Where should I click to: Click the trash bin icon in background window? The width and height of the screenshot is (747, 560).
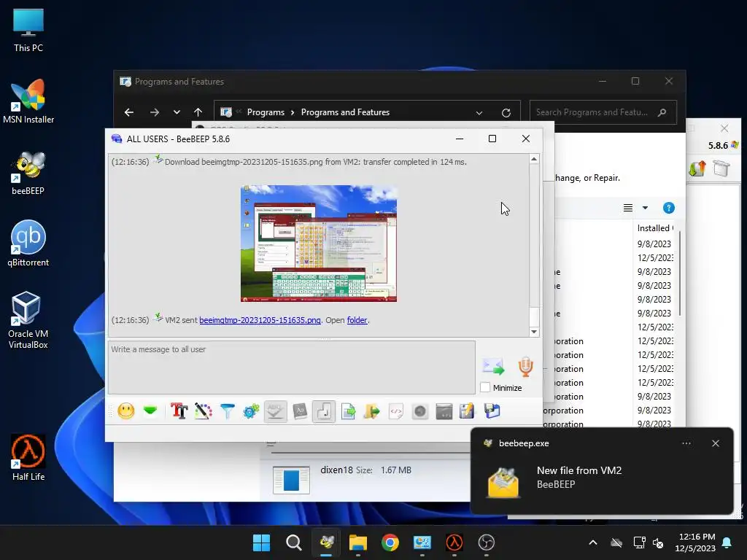coord(721,168)
